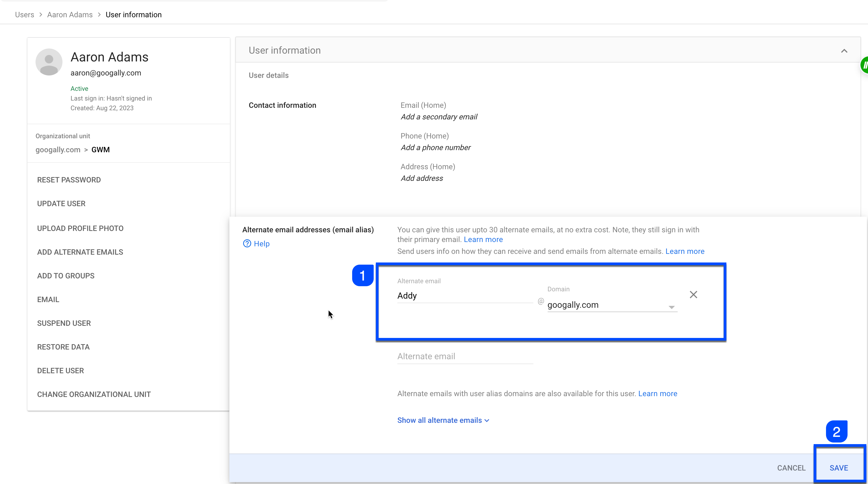Go to Users breadcrumb
868x484 pixels.
24,15
